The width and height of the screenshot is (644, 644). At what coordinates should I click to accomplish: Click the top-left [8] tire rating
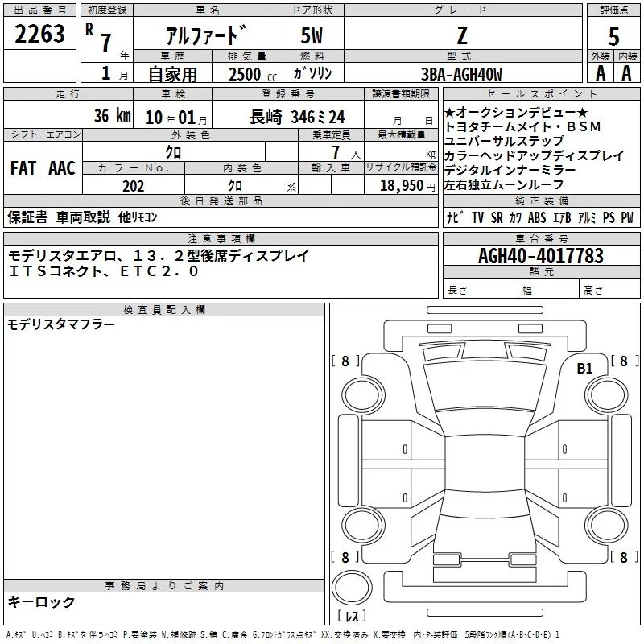point(345,361)
